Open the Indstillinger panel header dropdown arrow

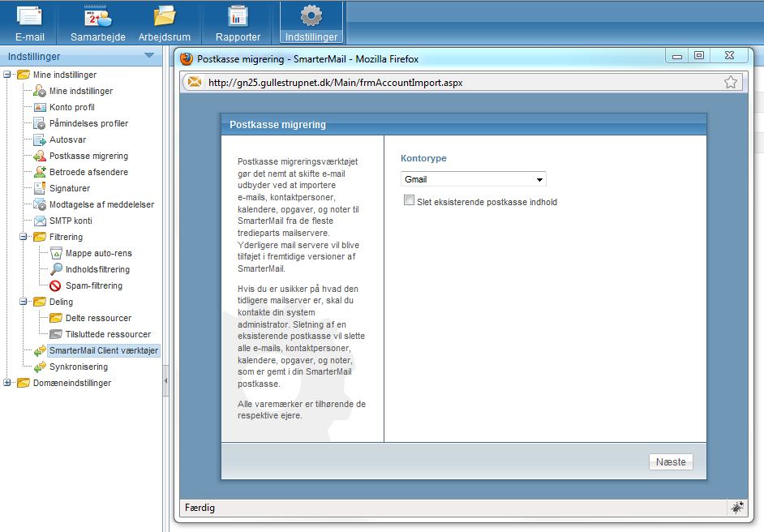[149, 55]
